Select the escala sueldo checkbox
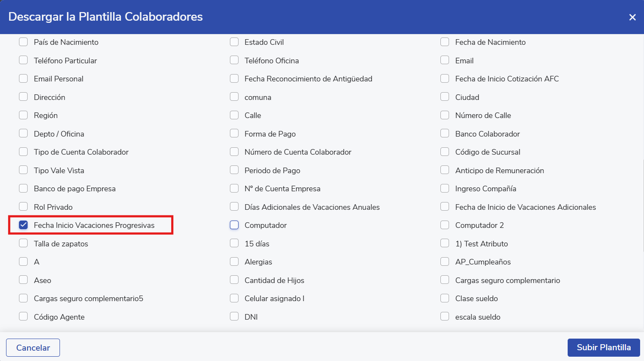644x361 pixels. coord(445,317)
